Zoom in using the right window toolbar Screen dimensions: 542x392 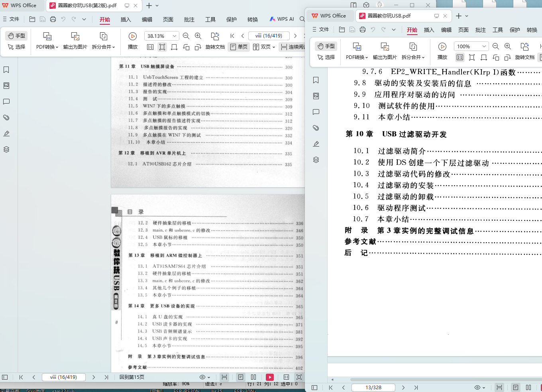[508, 46]
